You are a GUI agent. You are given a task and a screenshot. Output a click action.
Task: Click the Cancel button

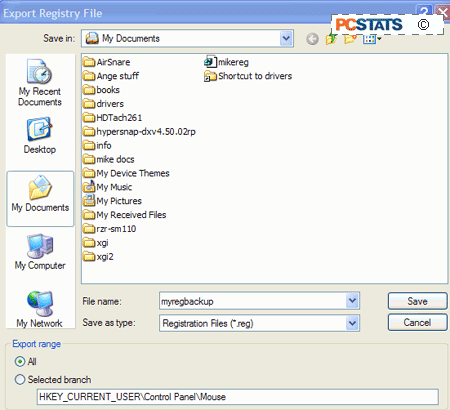pos(417,322)
